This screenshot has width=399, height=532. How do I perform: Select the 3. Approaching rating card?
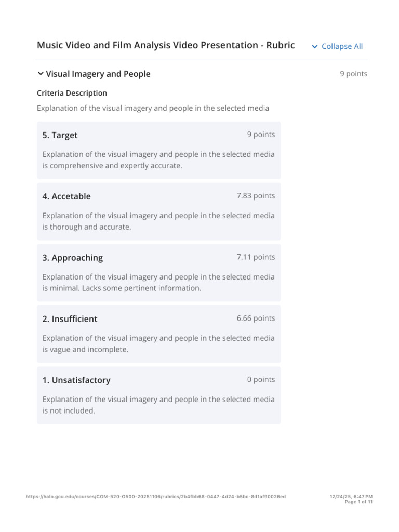[x=159, y=272]
